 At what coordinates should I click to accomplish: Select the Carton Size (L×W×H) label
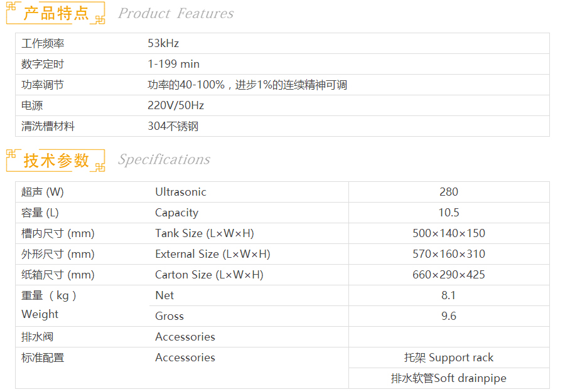[x=209, y=275]
